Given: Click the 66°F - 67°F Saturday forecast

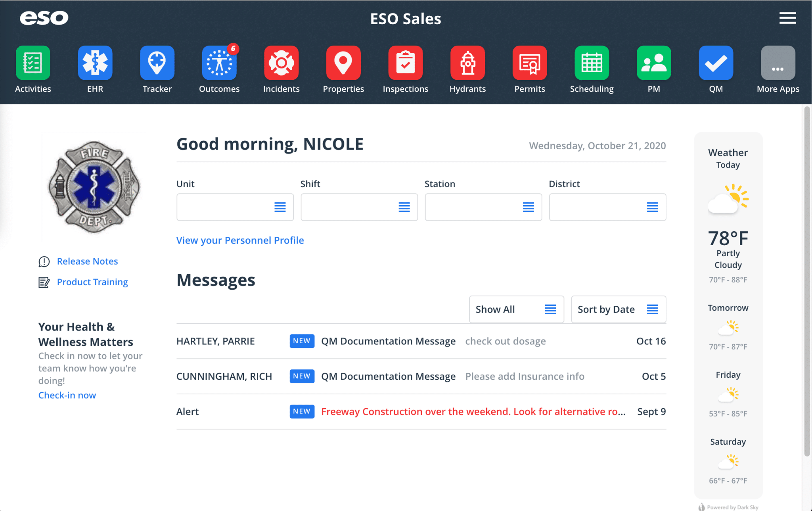Looking at the screenshot, I should pyautogui.click(x=728, y=481).
